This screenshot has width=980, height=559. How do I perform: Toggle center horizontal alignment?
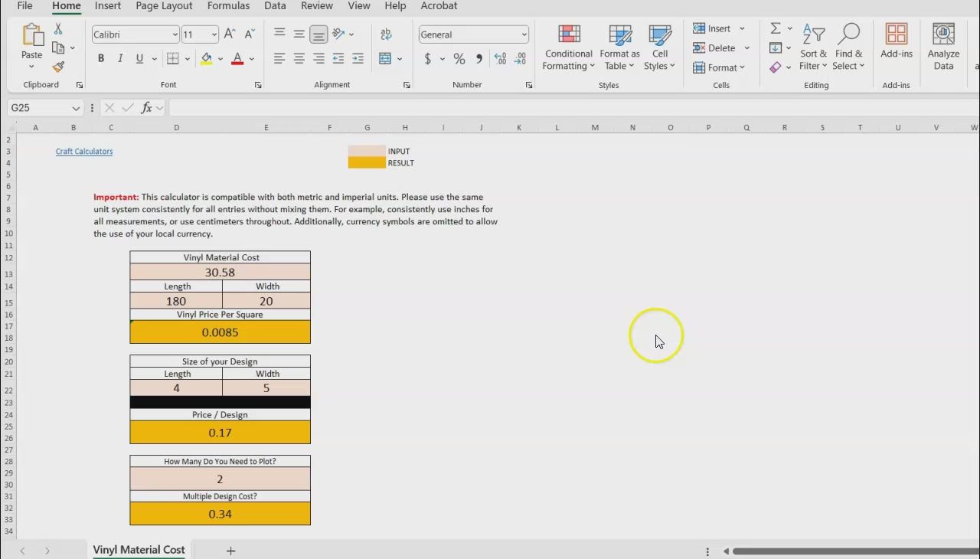click(299, 59)
